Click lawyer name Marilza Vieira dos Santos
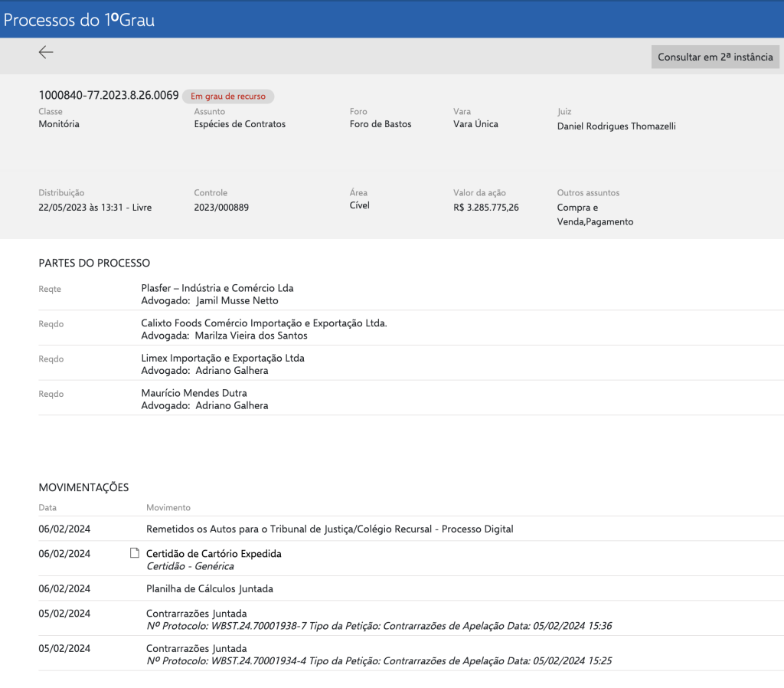The image size is (784, 688). point(252,336)
